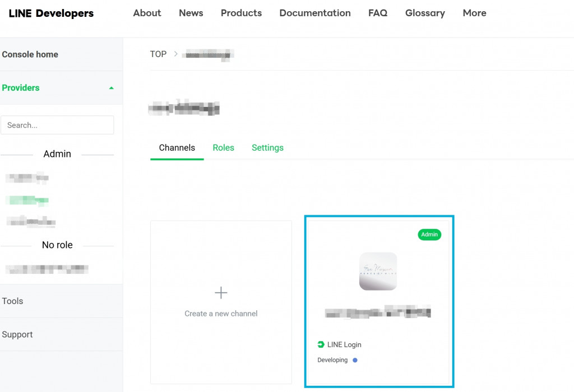This screenshot has height=392, width=574.
Task: Click the plus icon for new channel
Action: pyautogui.click(x=221, y=292)
